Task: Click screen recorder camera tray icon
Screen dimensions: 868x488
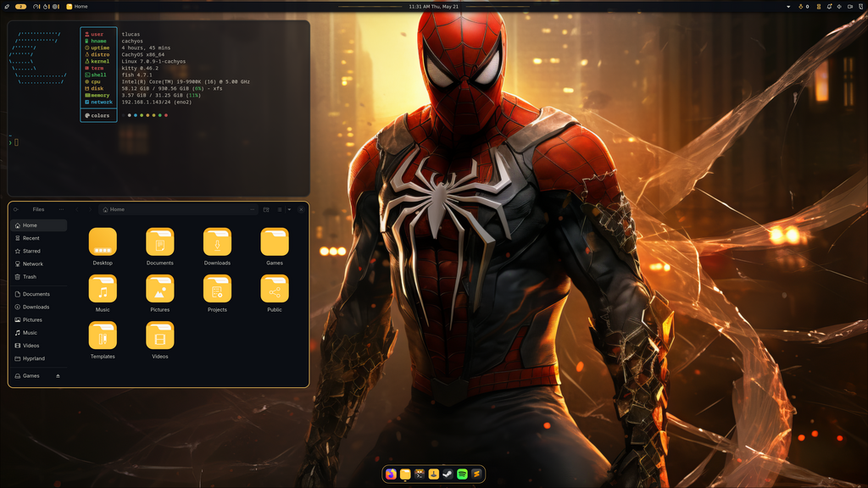Action: 850,7
